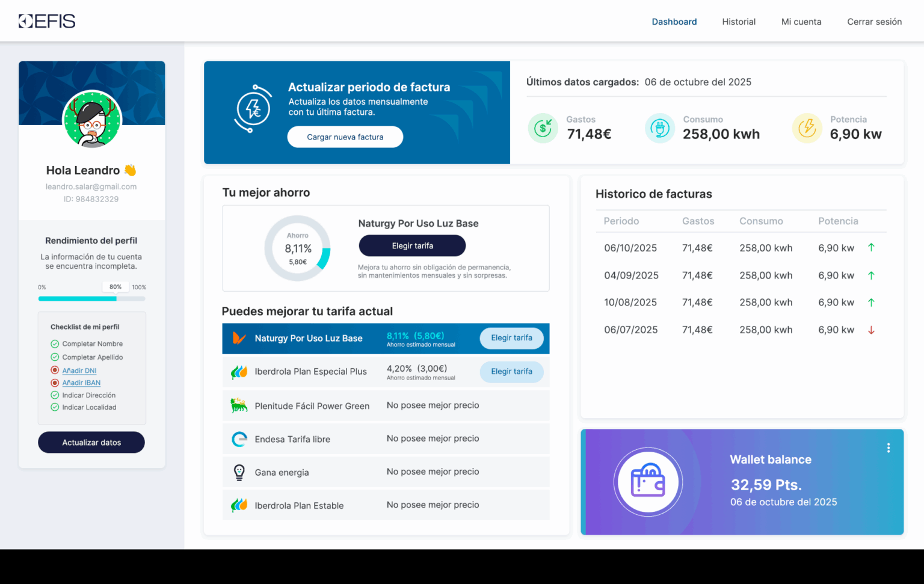This screenshot has width=924, height=584.
Task: Choose Iberdrola Plan Especial Plus Elegir tarifa
Action: point(511,372)
